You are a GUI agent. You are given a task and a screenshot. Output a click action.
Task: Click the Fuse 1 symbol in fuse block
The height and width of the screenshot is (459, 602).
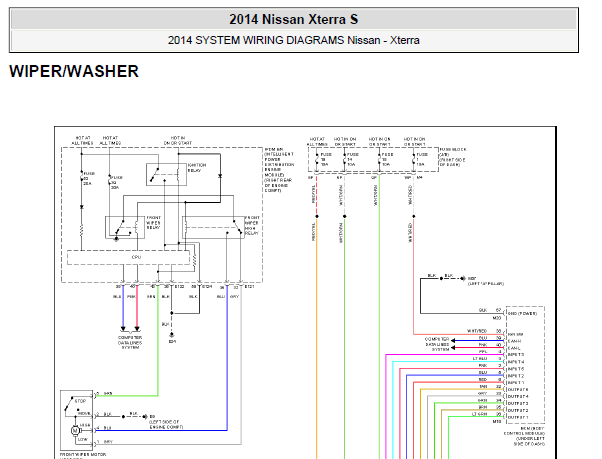coord(413,159)
